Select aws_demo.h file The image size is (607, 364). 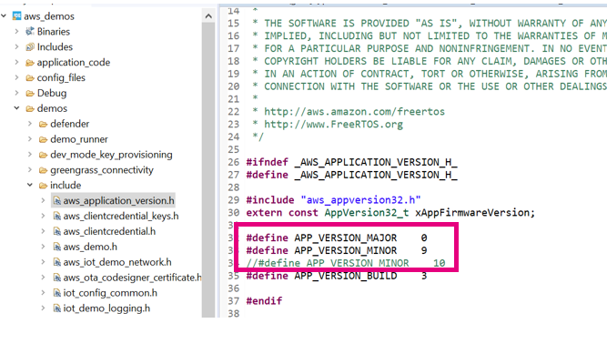tap(90, 247)
